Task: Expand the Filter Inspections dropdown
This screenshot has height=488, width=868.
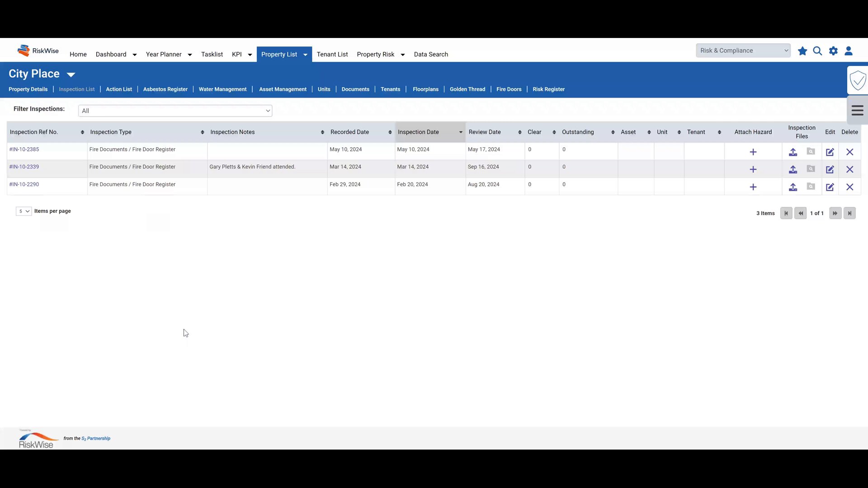Action: click(x=175, y=111)
